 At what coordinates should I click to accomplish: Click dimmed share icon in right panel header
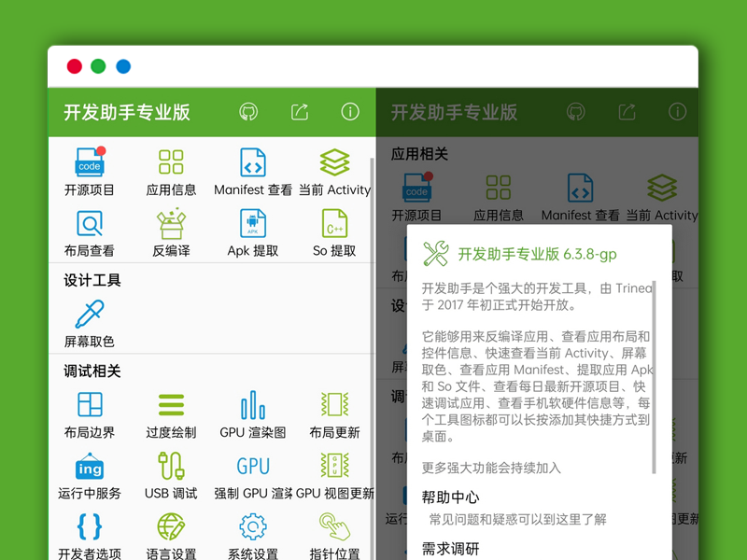click(x=627, y=112)
